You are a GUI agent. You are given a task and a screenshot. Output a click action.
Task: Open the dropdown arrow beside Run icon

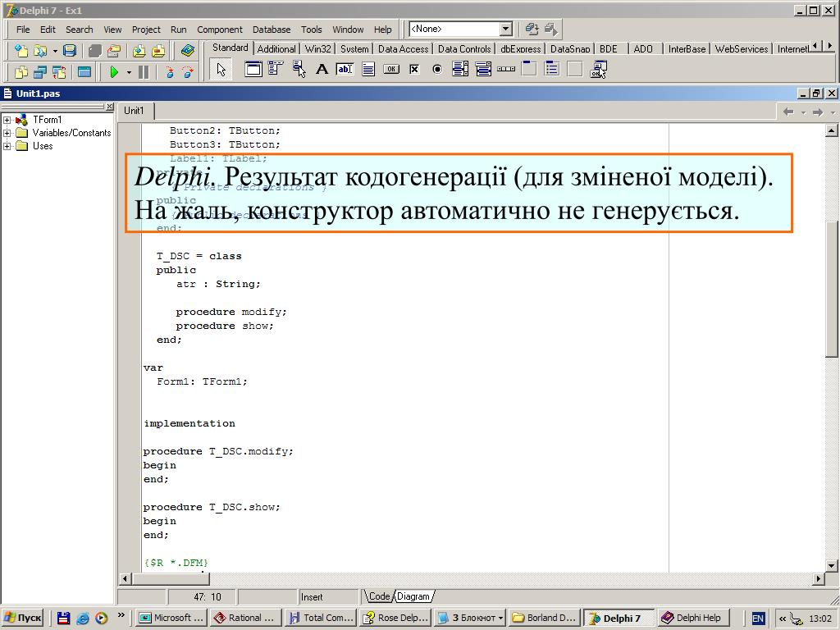[129, 72]
